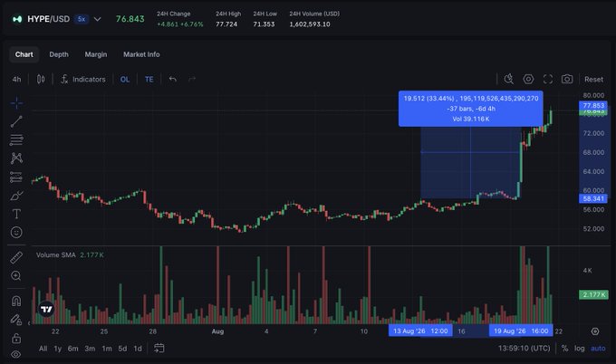Toggle stay in drawing mode
Image resolution: width=616 pixels, height=364 pixels.
point(16,320)
